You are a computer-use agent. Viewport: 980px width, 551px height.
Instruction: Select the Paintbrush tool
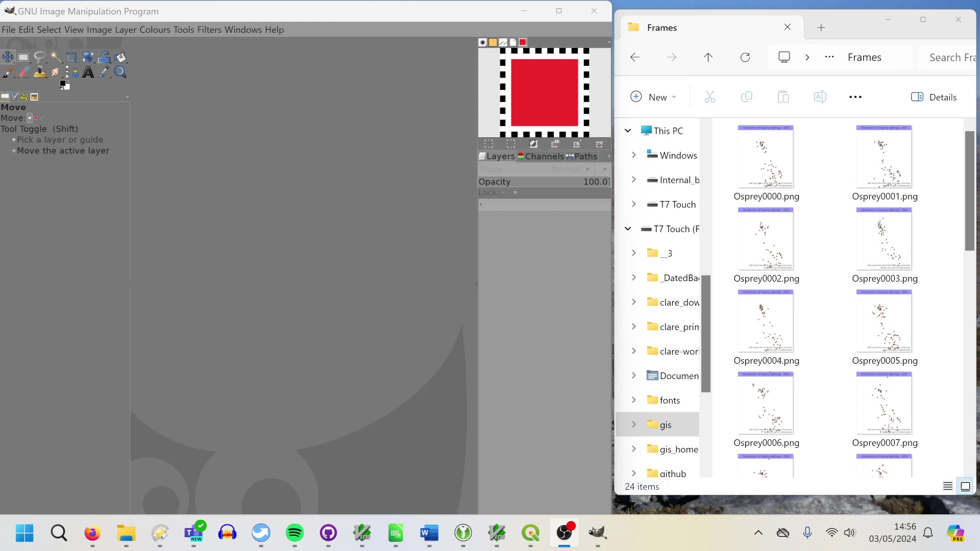click(8, 72)
